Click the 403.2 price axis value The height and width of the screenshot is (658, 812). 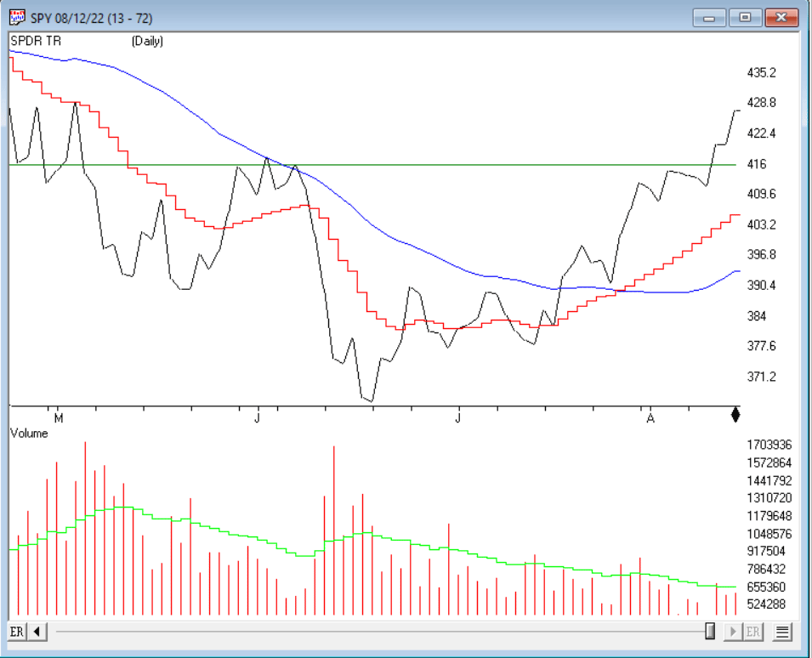(761, 224)
